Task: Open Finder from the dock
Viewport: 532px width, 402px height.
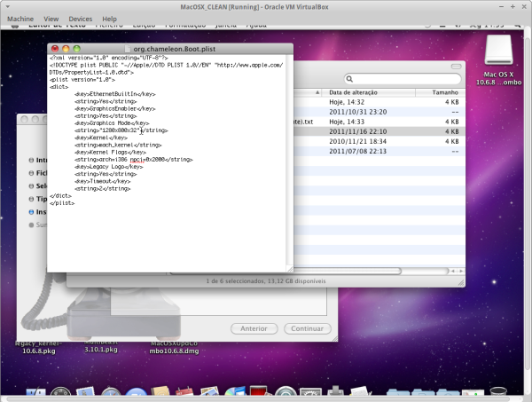Action: (35, 394)
